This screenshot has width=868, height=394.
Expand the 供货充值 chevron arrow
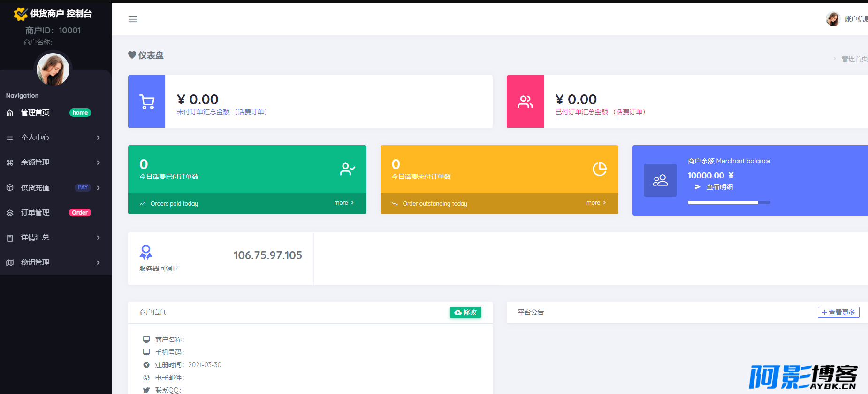99,188
